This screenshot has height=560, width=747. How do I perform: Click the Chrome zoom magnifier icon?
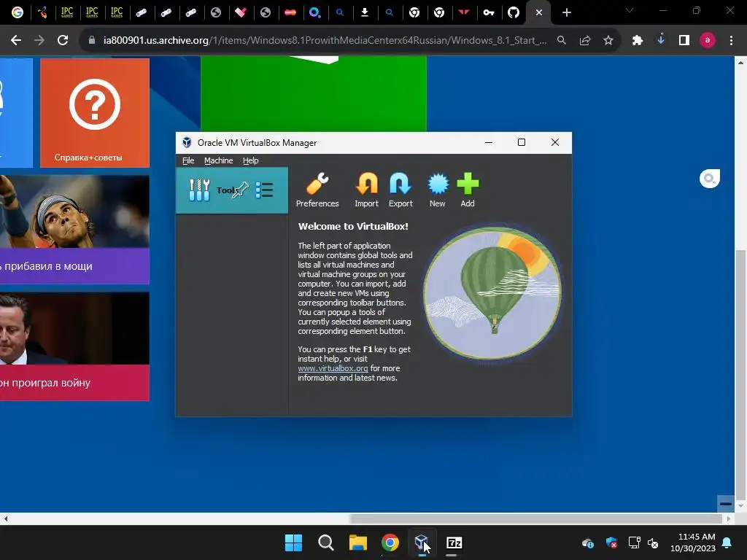pos(562,41)
